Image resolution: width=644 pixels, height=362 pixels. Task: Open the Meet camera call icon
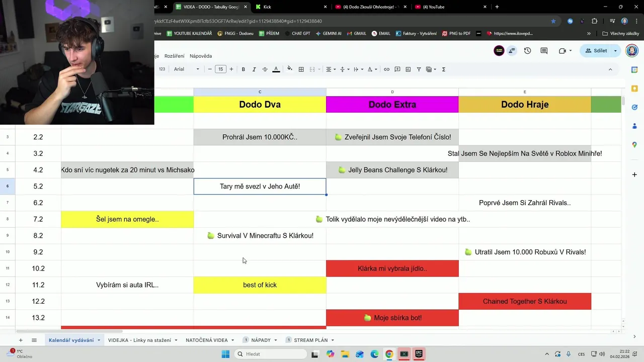click(x=562, y=51)
